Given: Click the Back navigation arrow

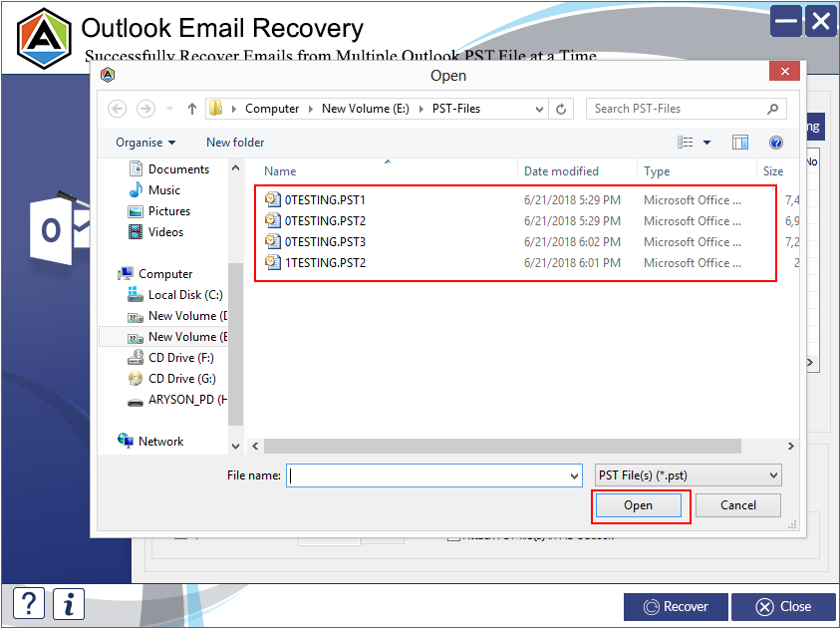Looking at the screenshot, I should pyautogui.click(x=117, y=109).
